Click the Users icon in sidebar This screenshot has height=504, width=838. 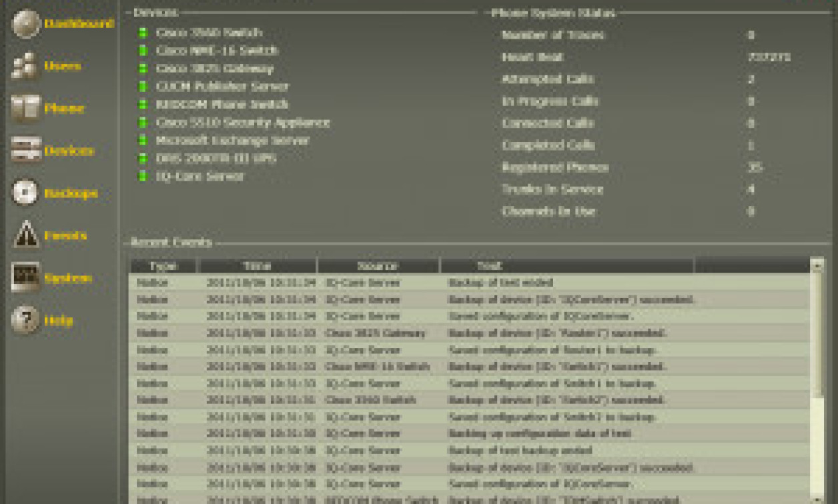(26, 67)
